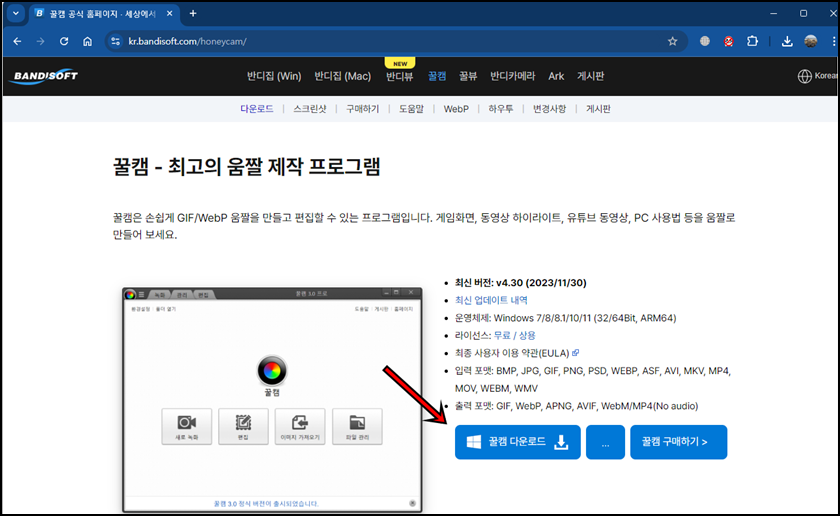View site information icon in address bar
The width and height of the screenshot is (840, 516).
(x=115, y=41)
